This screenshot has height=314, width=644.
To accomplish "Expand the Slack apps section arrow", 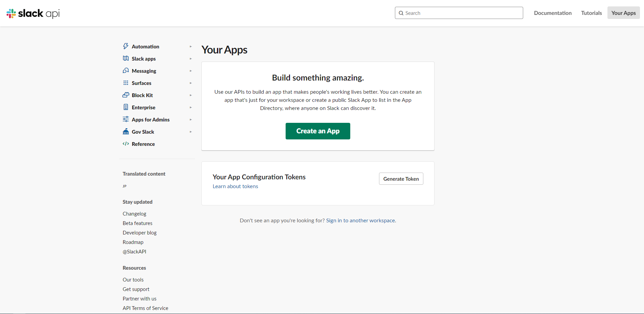I will click(191, 59).
